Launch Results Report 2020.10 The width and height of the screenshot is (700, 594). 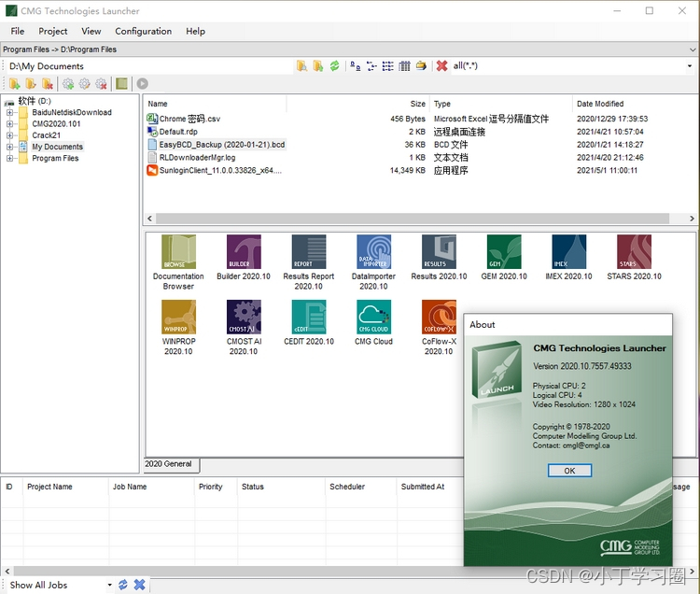[x=309, y=252]
